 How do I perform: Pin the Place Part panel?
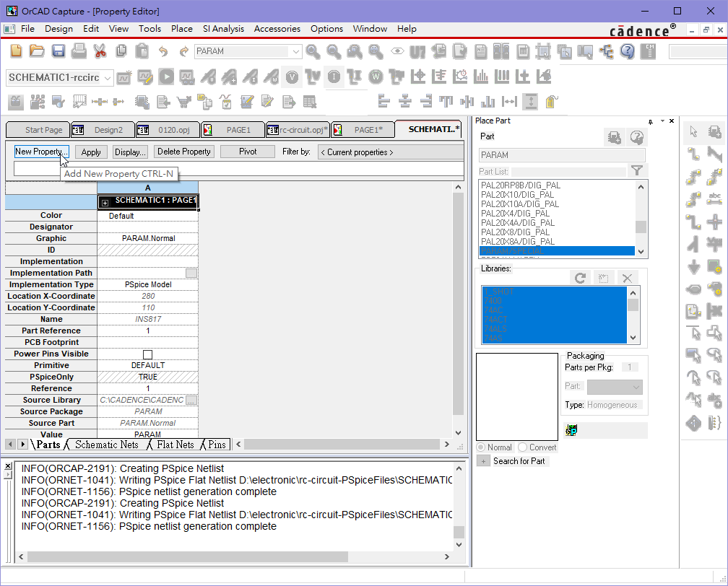pos(651,121)
